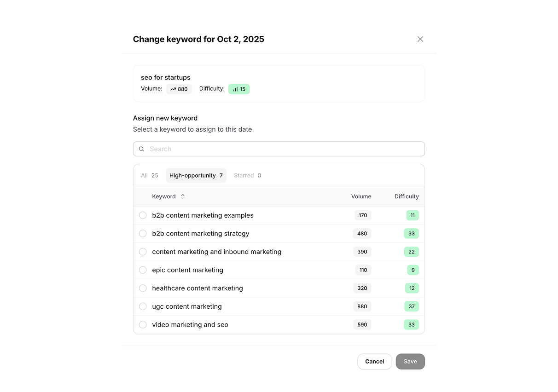This screenshot has width=558, height=392.
Task: Click the Volume column header
Action: point(361,196)
